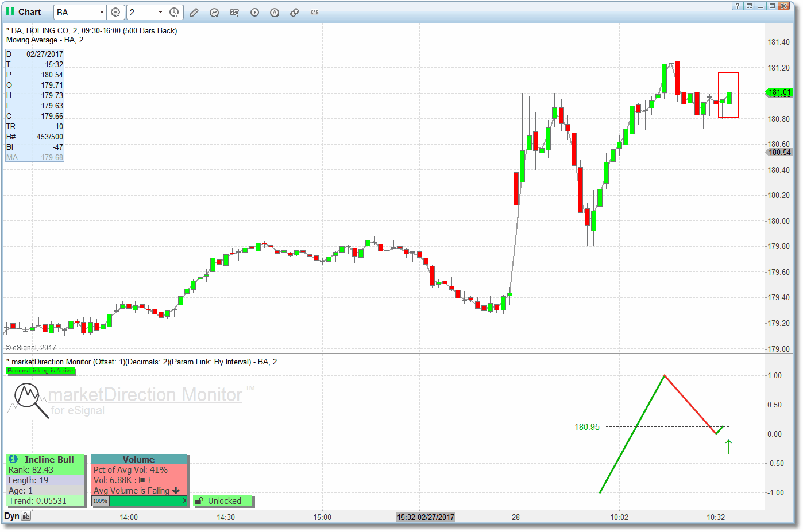Click the Params Linking is Active label

pyautogui.click(x=41, y=371)
